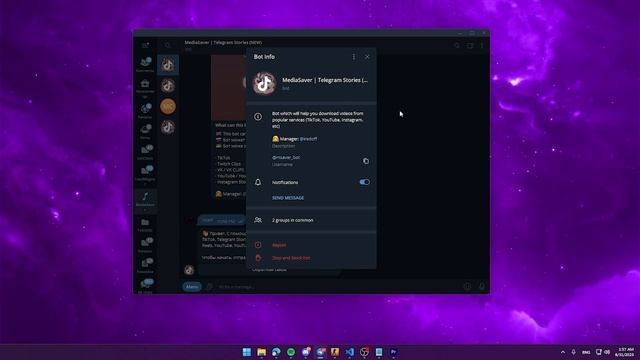Click the @msaver_bot username
Viewport: 640px width, 360px height.
(286, 157)
